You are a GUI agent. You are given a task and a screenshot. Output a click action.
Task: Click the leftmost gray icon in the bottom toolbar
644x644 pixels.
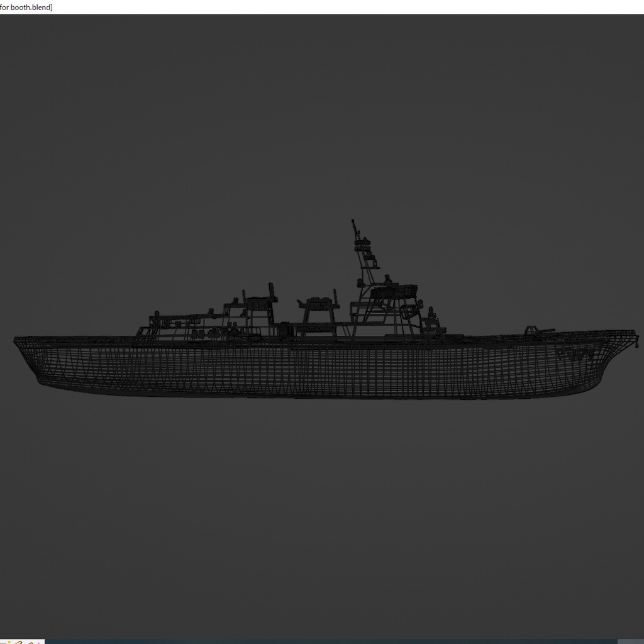[x=3, y=643]
